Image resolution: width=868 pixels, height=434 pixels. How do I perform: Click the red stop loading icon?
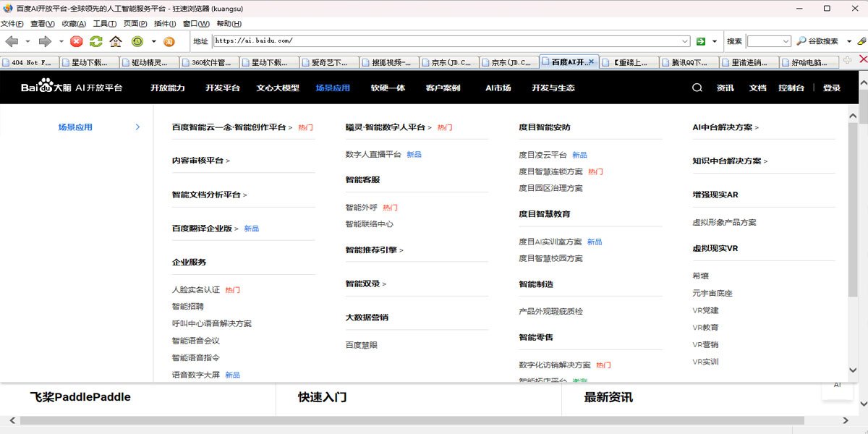coord(76,41)
